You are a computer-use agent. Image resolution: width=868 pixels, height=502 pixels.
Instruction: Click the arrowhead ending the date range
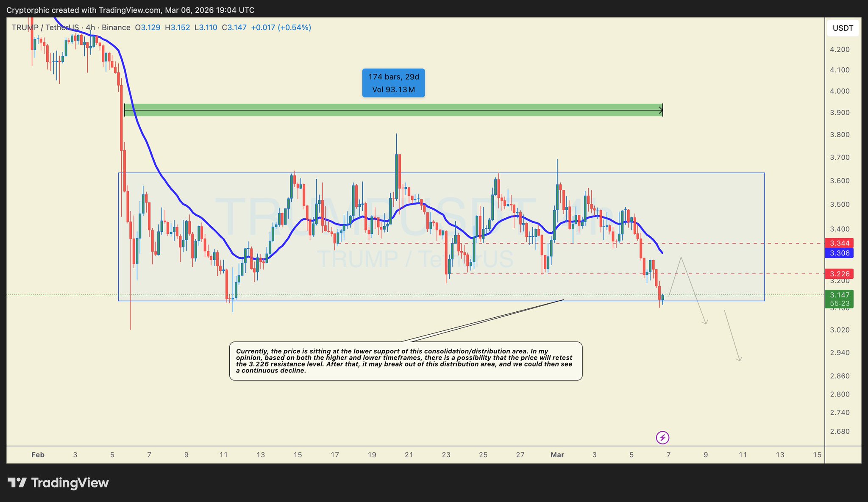point(661,111)
